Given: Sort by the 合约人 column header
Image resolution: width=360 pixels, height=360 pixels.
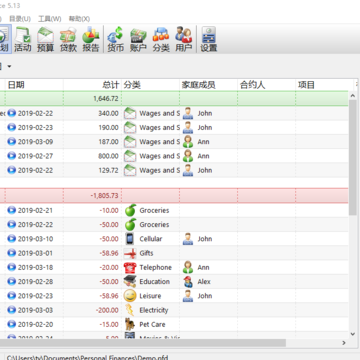Looking at the screenshot, I should 267,85.
